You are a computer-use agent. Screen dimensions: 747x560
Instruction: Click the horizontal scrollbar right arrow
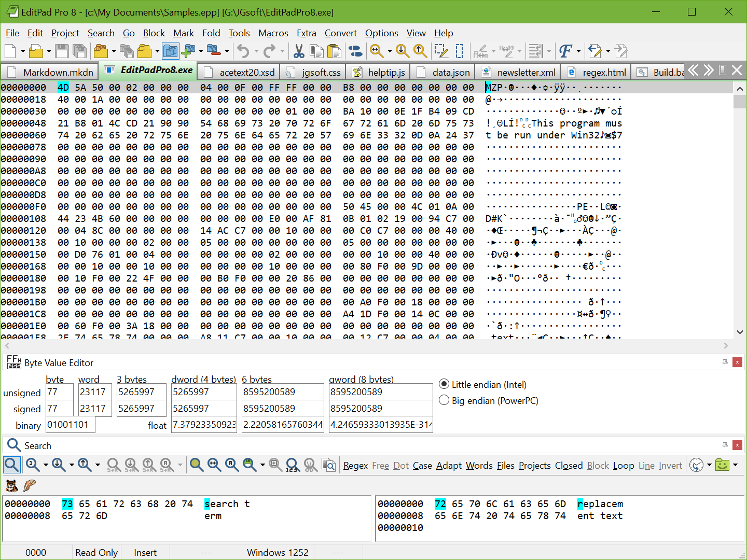click(x=726, y=345)
